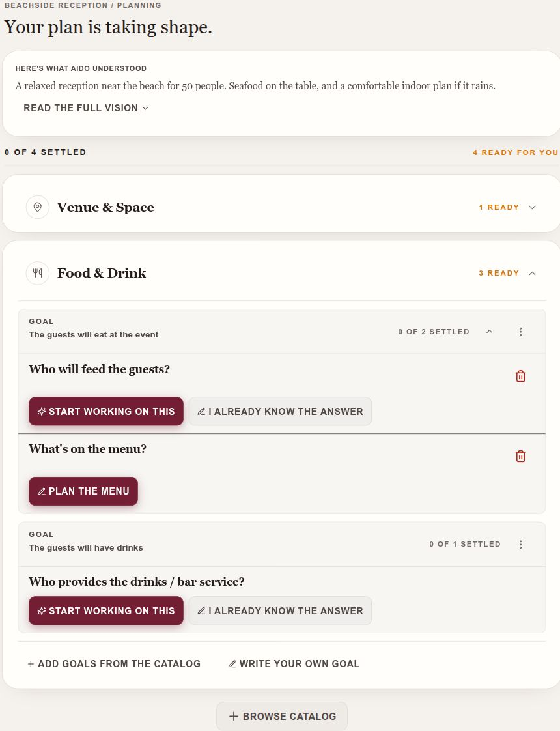Open Browse Catalog button
560x731 pixels.
(x=282, y=716)
